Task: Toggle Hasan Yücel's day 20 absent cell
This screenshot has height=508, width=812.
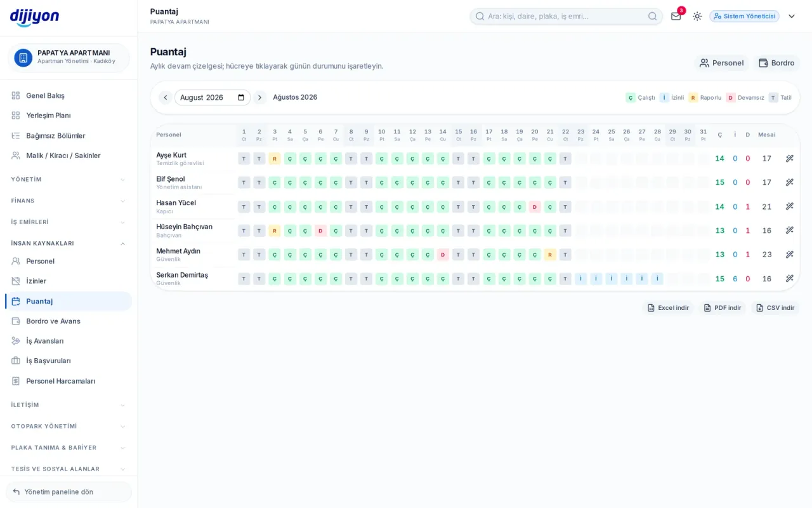Action: (535, 207)
